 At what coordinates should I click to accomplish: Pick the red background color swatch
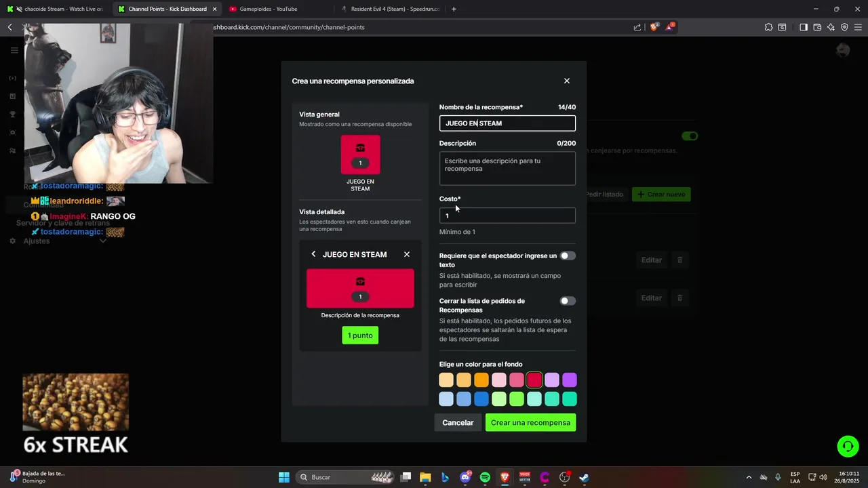(534, 380)
